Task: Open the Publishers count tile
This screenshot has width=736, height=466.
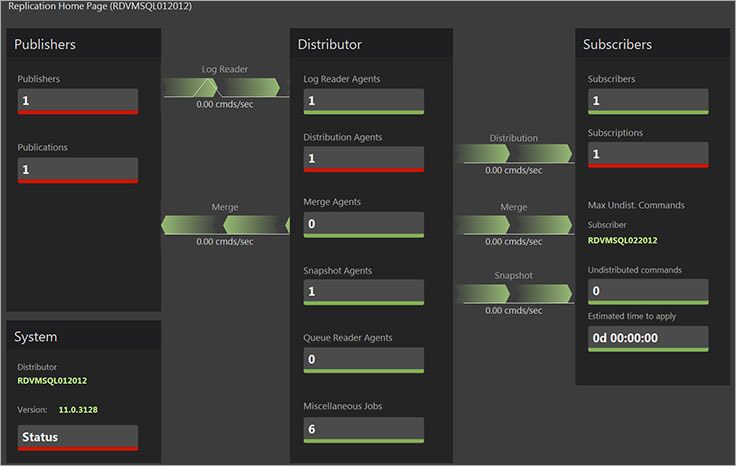Action: click(x=78, y=101)
